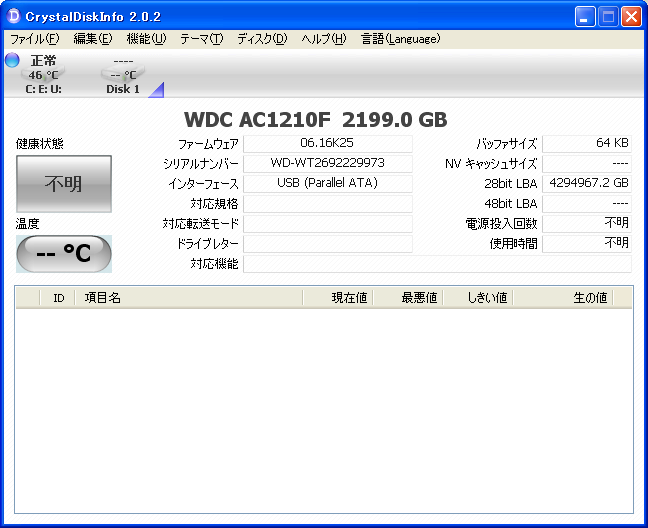Click the 使用時間 value 不明
This screenshot has height=528, width=648.
pos(587,244)
